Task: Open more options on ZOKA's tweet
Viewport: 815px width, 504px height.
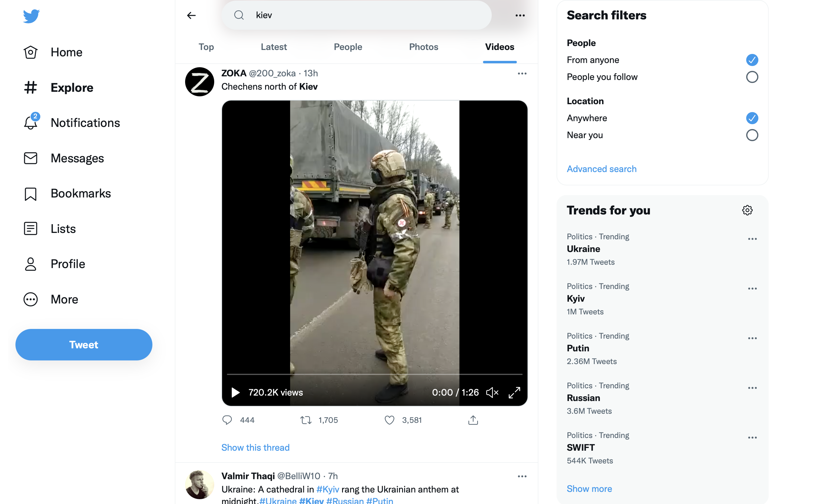Action: coord(522,73)
